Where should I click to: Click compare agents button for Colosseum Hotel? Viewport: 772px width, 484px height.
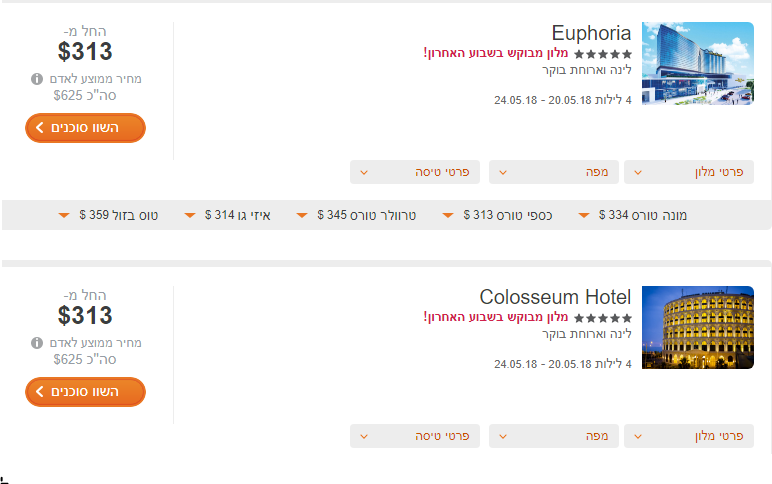[x=85, y=392]
